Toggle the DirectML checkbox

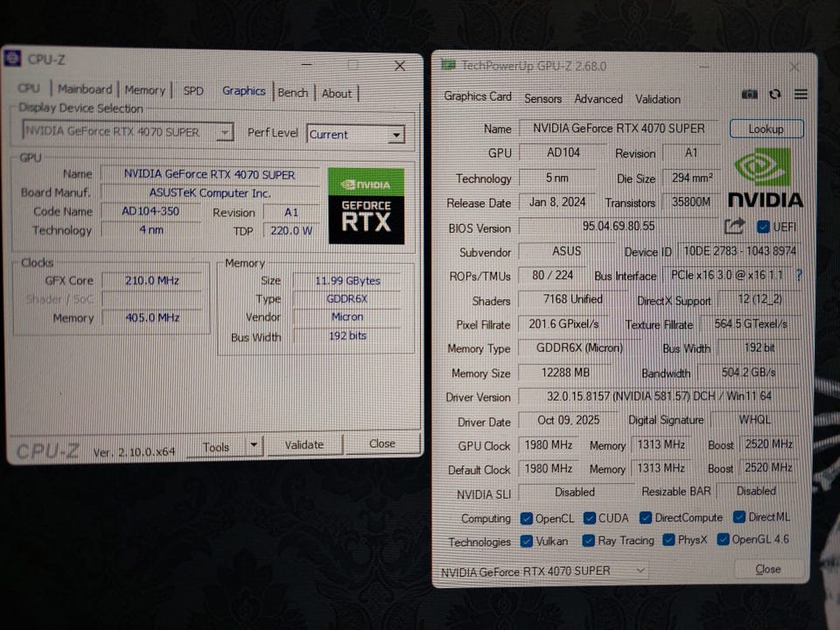739,517
